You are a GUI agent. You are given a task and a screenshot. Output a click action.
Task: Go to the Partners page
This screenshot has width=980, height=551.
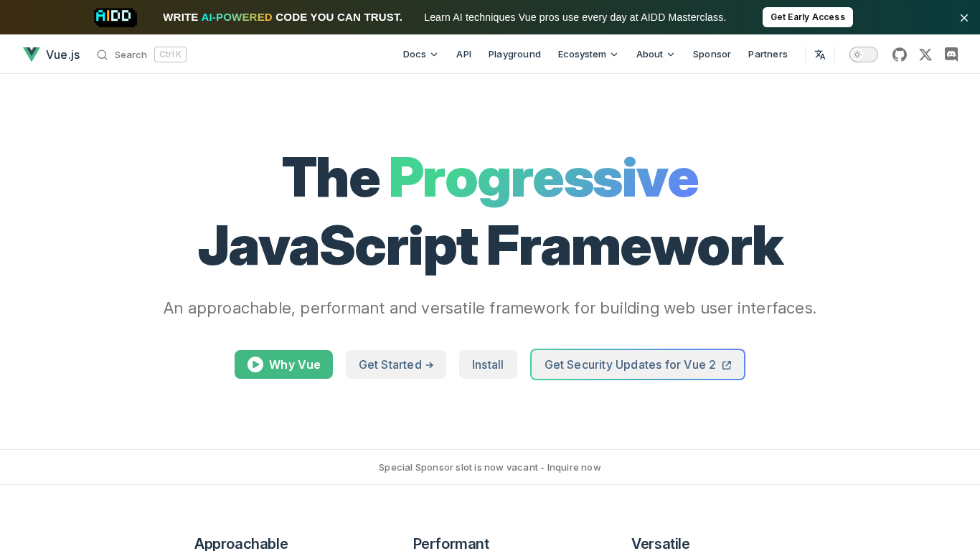768,55
